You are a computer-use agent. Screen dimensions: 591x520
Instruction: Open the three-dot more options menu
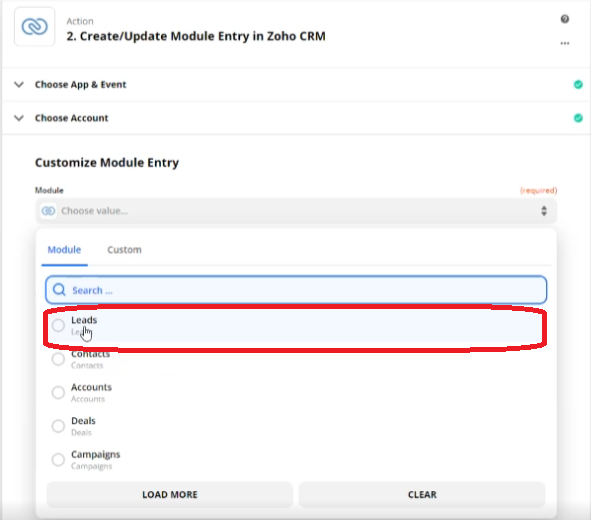[565, 43]
